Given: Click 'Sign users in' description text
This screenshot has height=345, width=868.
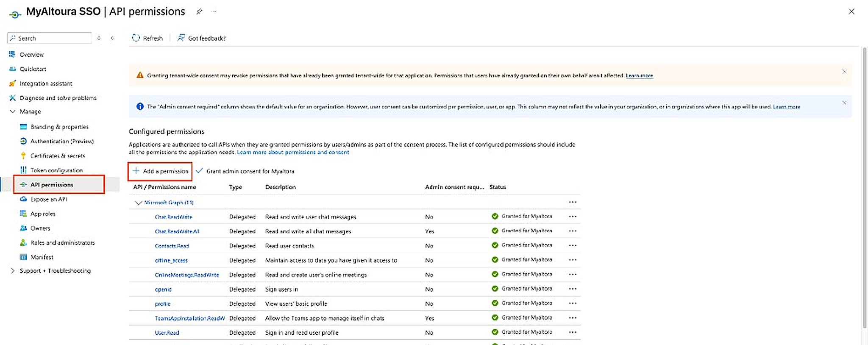Looking at the screenshot, I should pyautogui.click(x=281, y=289).
